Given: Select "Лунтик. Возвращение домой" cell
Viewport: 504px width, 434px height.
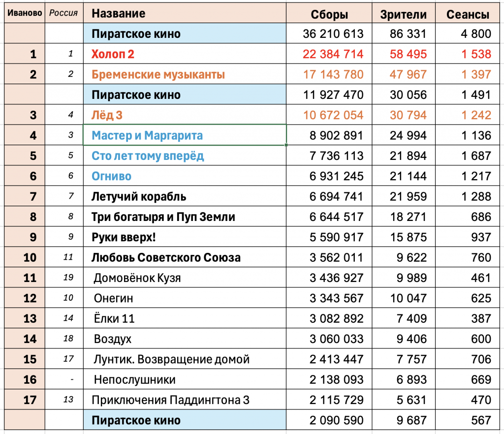Looking at the screenshot, I should 185,359.
